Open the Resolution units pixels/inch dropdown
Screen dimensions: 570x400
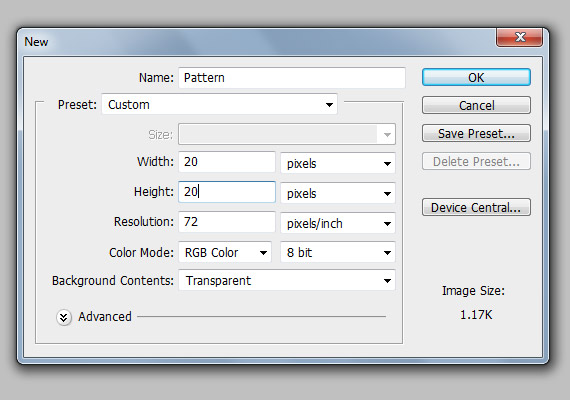point(338,223)
